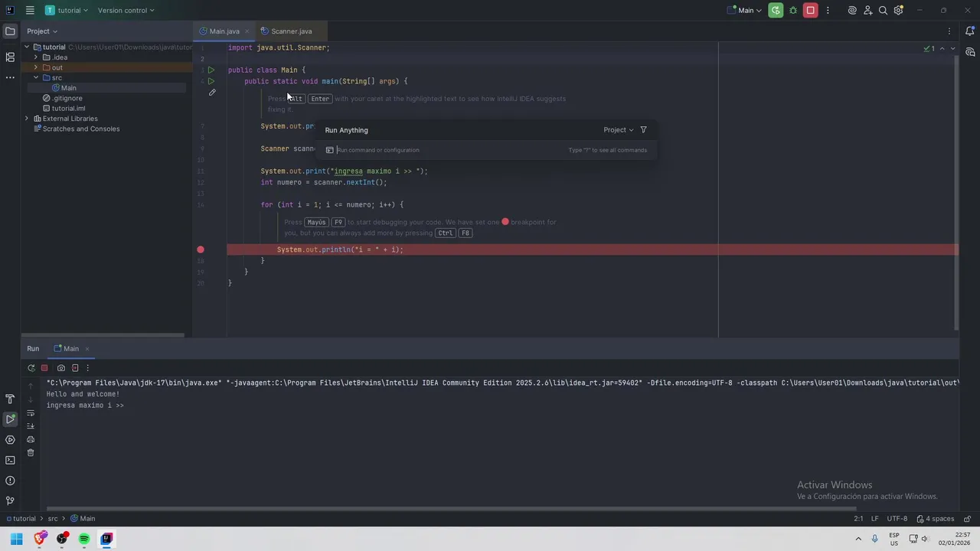
Task: Click the green Rerun Main button
Action: [776, 10]
